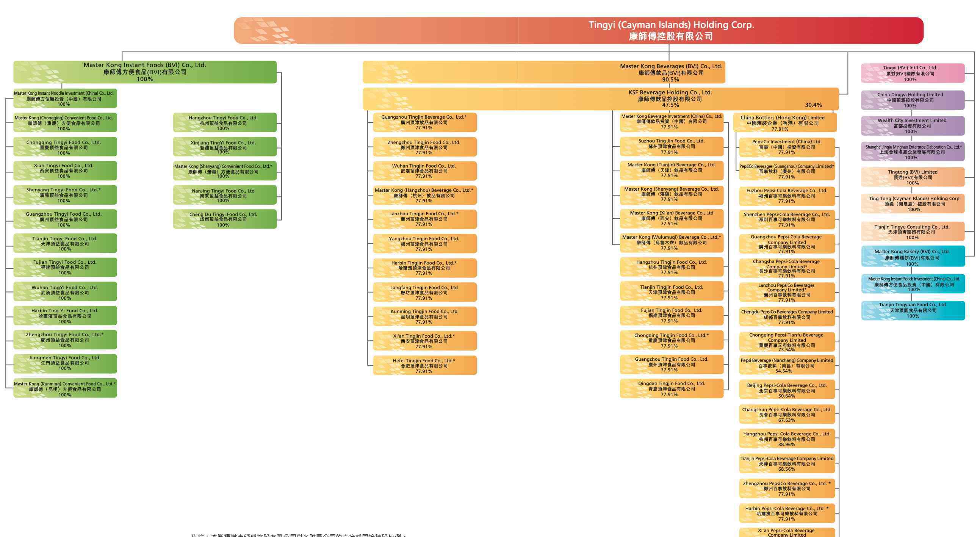Viewport: 980px width, 537px height.
Task: Select Wuhan Tingjin Food Co., Ltd. box
Action: 425,171
